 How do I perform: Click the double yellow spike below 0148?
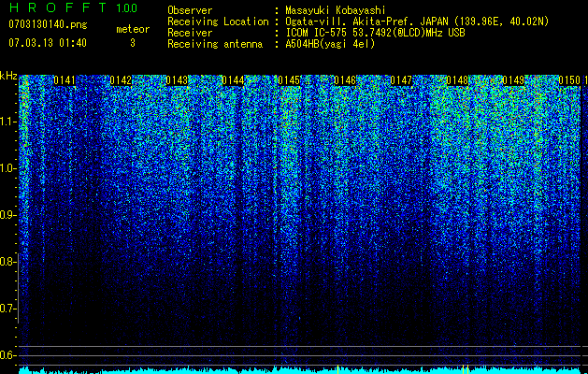point(466,369)
